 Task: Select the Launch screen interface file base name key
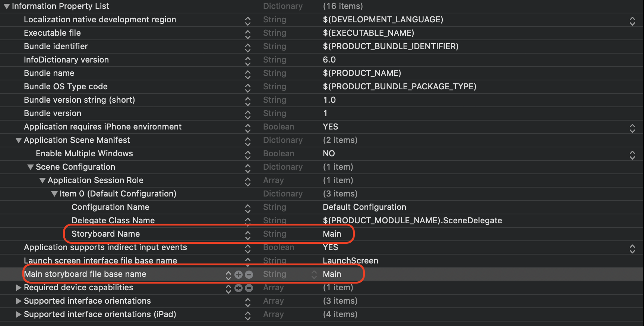[x=100, y=261]
